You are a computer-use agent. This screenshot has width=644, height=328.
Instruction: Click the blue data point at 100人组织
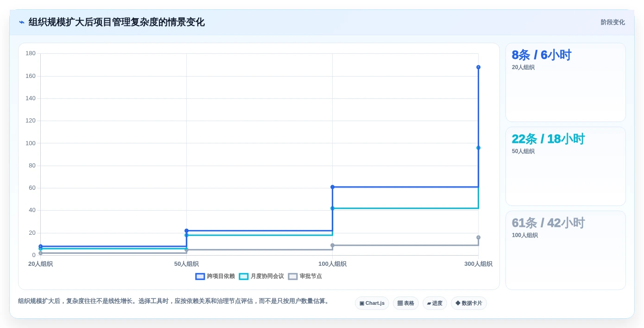(332, 187)
